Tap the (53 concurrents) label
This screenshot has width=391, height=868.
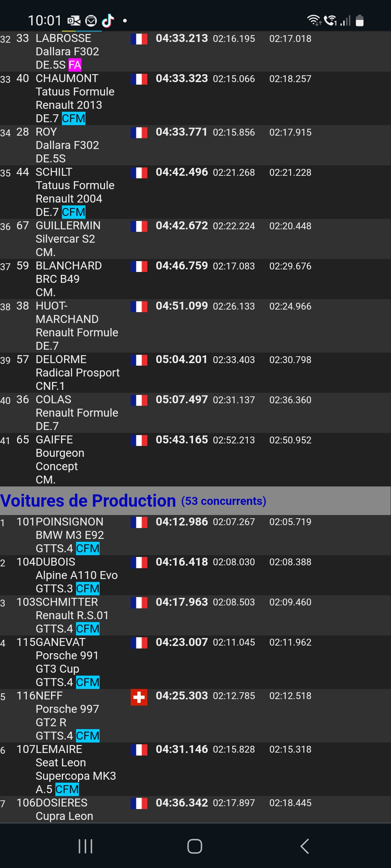[224, 501]
